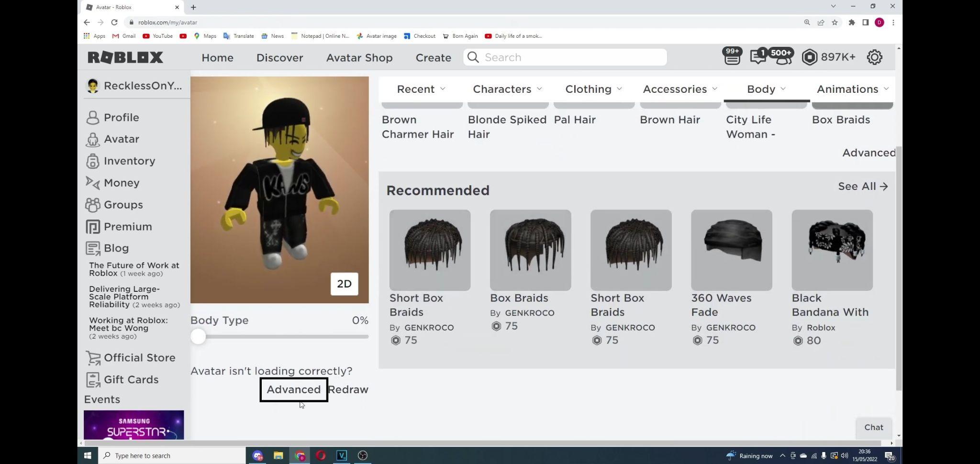Bookmark this page with the star icon
980x464 pixels.
[835, 22]
